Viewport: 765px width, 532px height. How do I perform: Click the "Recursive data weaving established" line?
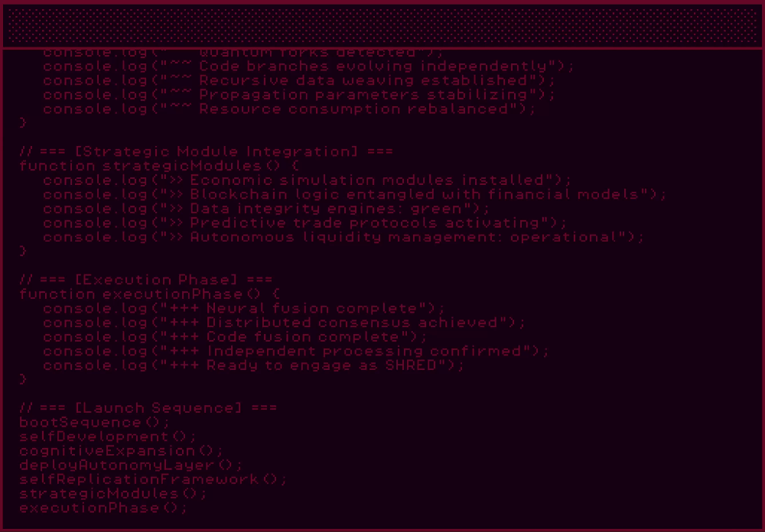[x=298, y=80]
